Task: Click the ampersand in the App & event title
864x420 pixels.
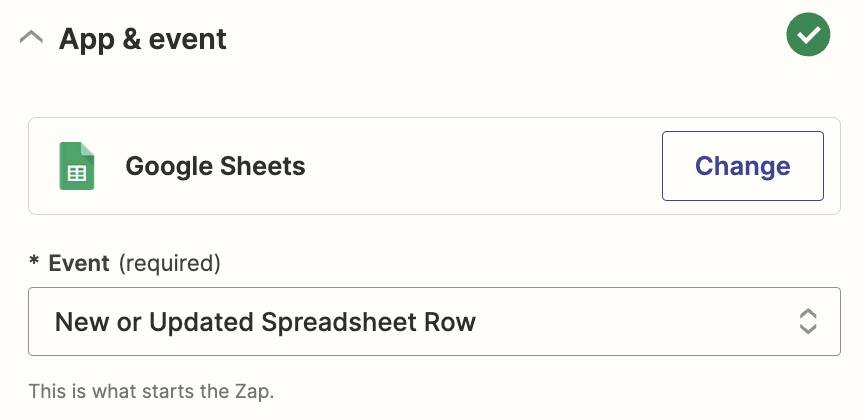Action: [x=131, y=39]
